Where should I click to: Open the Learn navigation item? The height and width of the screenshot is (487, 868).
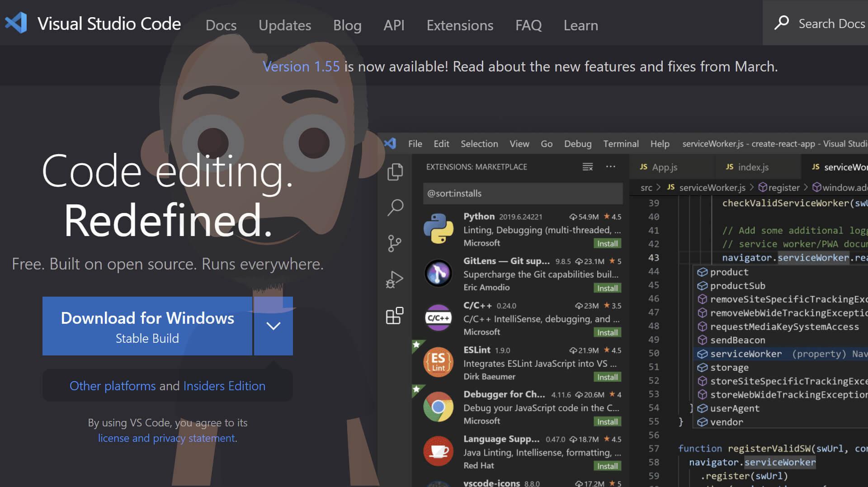click(x=580, y=25)
